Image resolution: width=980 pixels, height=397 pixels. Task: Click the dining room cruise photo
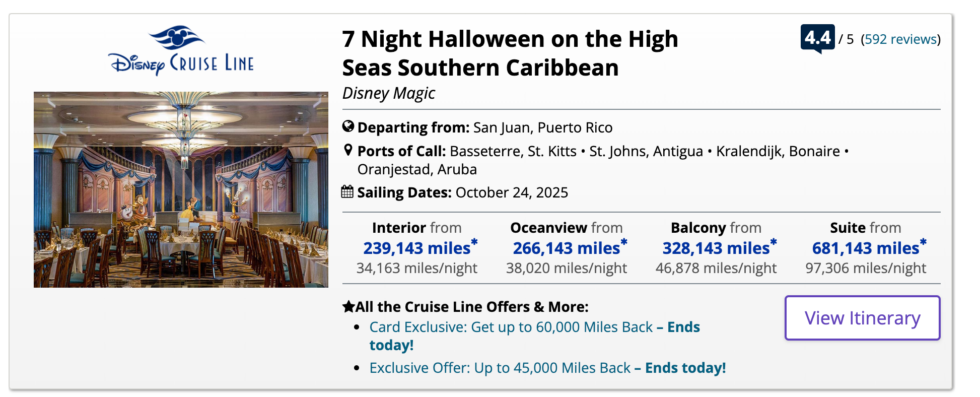click(x=181, y=189)
